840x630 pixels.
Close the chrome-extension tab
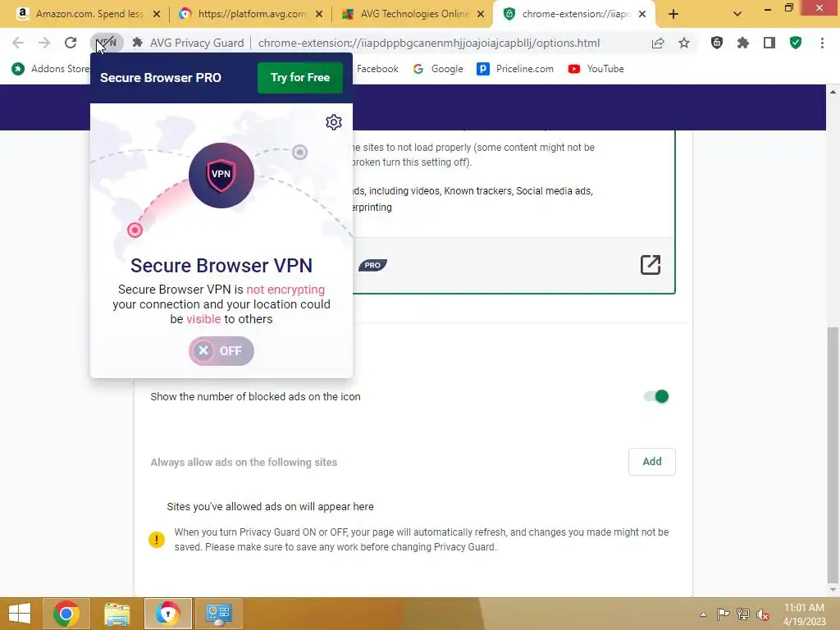click(642, 14)
